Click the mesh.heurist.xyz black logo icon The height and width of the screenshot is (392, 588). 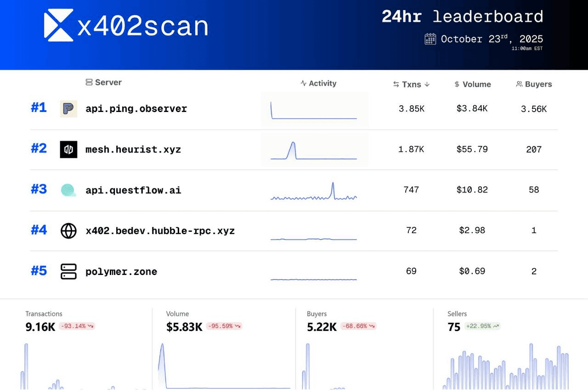pos(68,149)
